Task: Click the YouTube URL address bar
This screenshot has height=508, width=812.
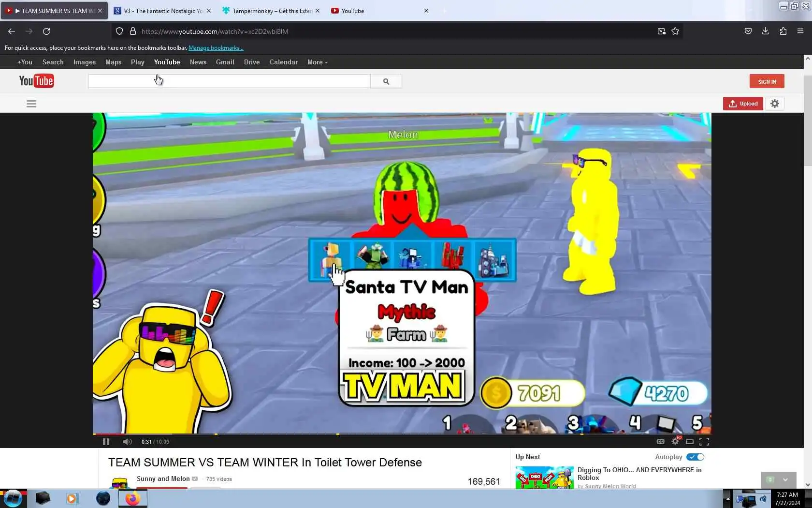Action: (396, 31)
